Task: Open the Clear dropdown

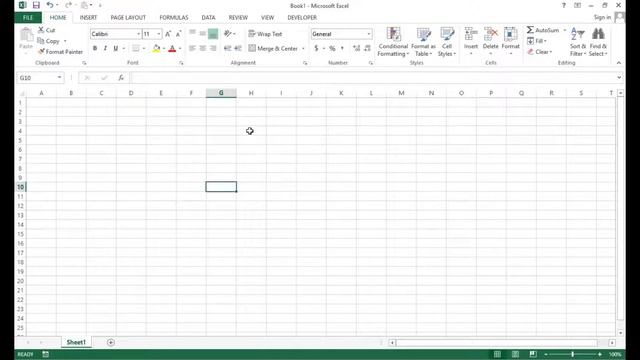Action: click(x=540, y=52)
